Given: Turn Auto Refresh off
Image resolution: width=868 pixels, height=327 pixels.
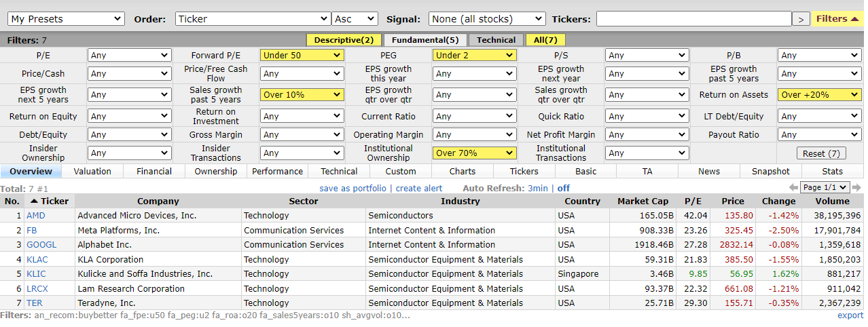Looking at the screenshot, I should pyautogui.click(x=564, y=189).
